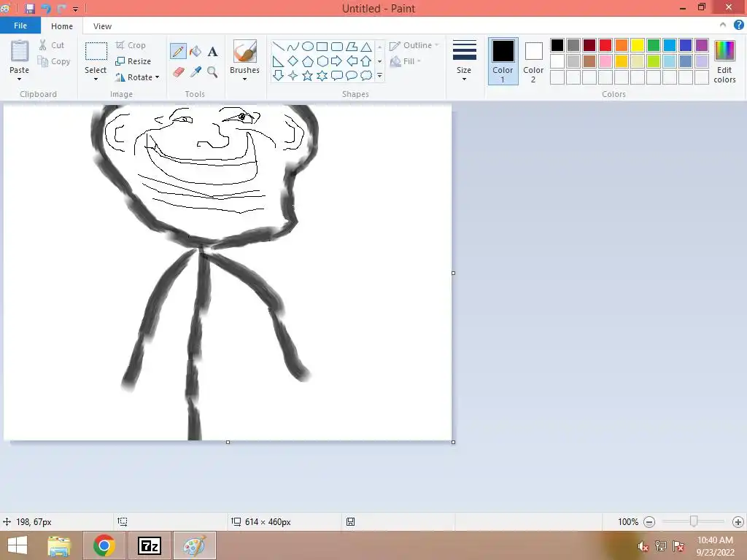This screenshot has width=747, height=560.
Task: Open the Select dropdown arrow
Action: pos(96,79)
